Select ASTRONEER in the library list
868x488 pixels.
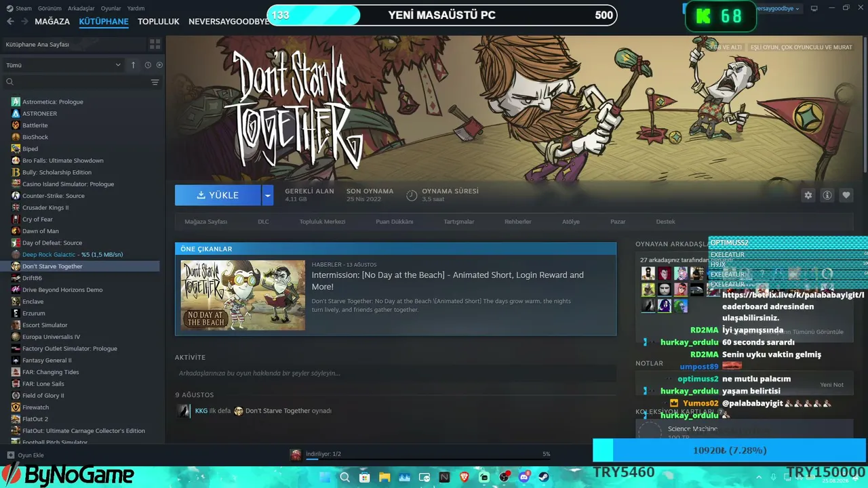pyautogui.click(x=39, y=113)
